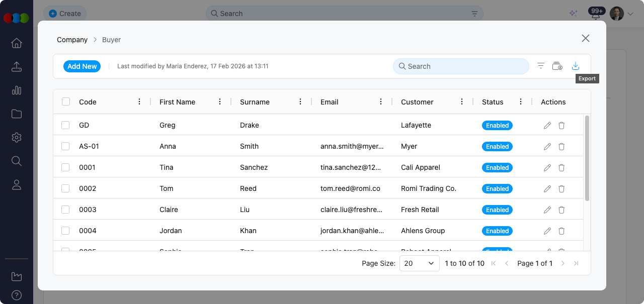
Task: Click the saved views folder icon
Action: coord(557,66)
